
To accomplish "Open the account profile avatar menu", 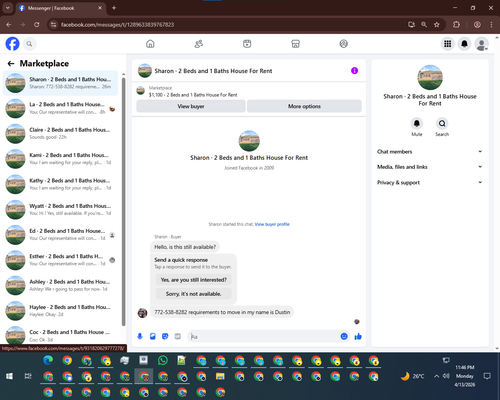I will 481,44.
